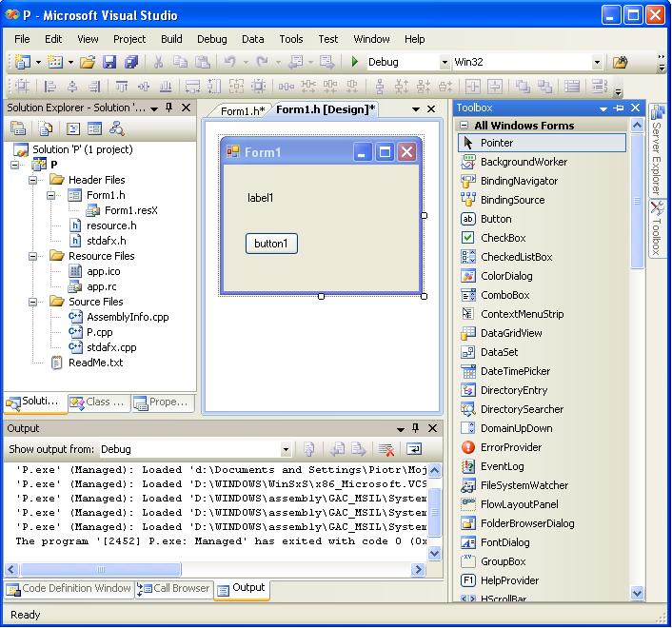
Task: Toggle auto-hide pin on Toolbox panel
Action: [x=619, y=108]
